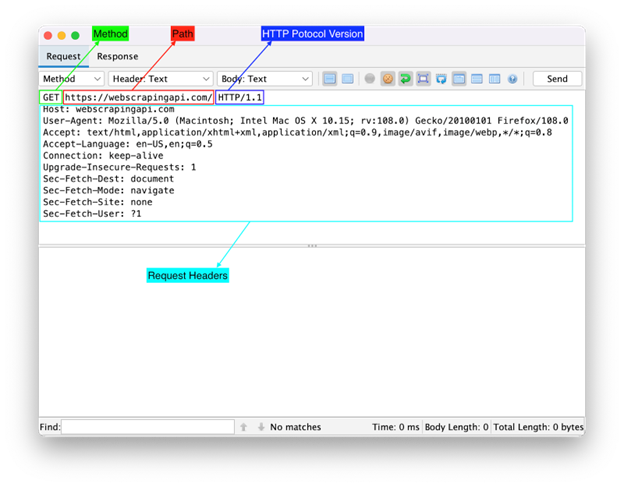Click the Time: 0 ms status entry
The image size is (624, 487).
click(396, 427)
